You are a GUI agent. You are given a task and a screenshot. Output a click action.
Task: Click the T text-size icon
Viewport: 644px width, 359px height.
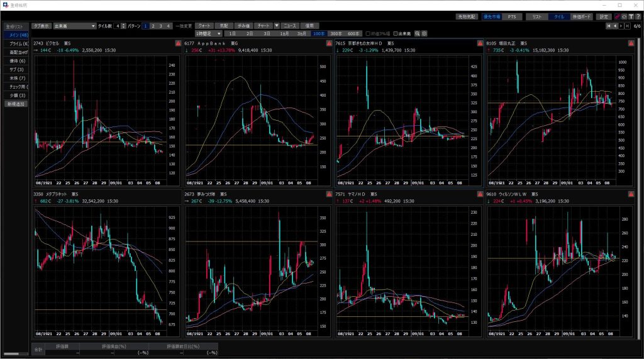click(x=631, y=16)
